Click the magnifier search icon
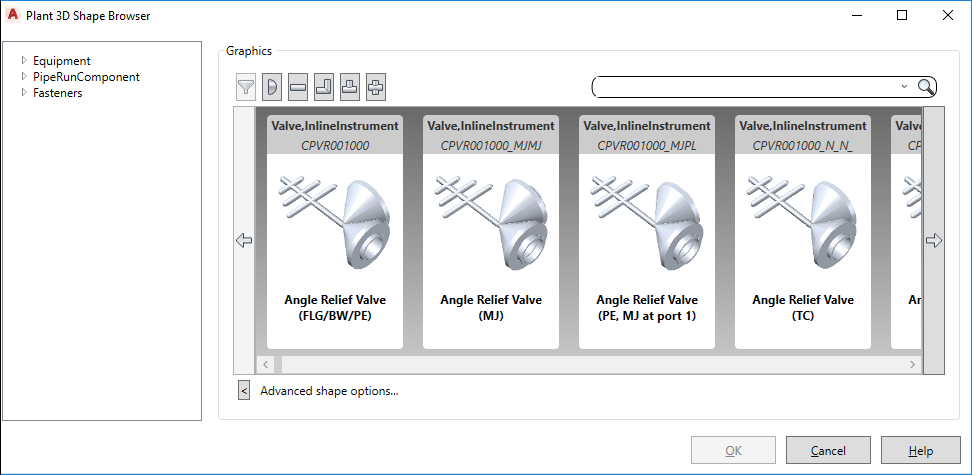Image resolution: width=972 pixels, height=475 pixels. 926,87
